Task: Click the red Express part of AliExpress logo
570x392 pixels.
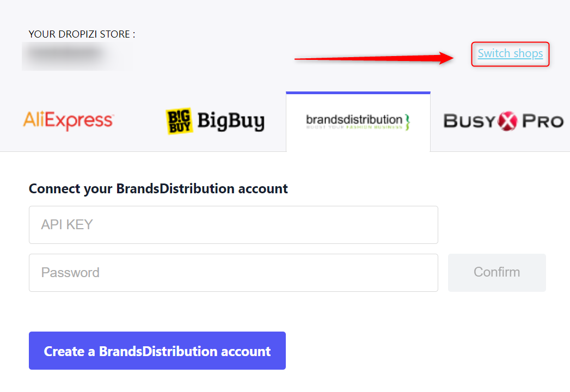Action: pos(80,121)
